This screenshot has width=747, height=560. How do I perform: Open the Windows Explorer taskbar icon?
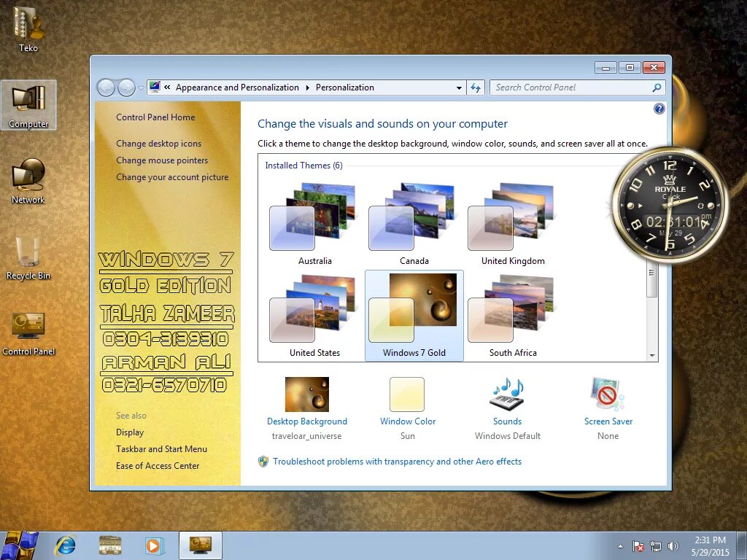110,545
